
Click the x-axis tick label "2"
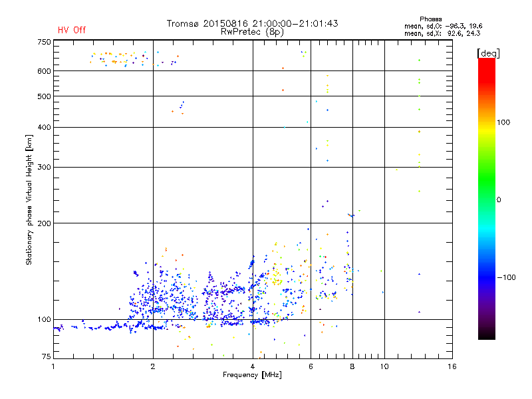pos(153,366)
